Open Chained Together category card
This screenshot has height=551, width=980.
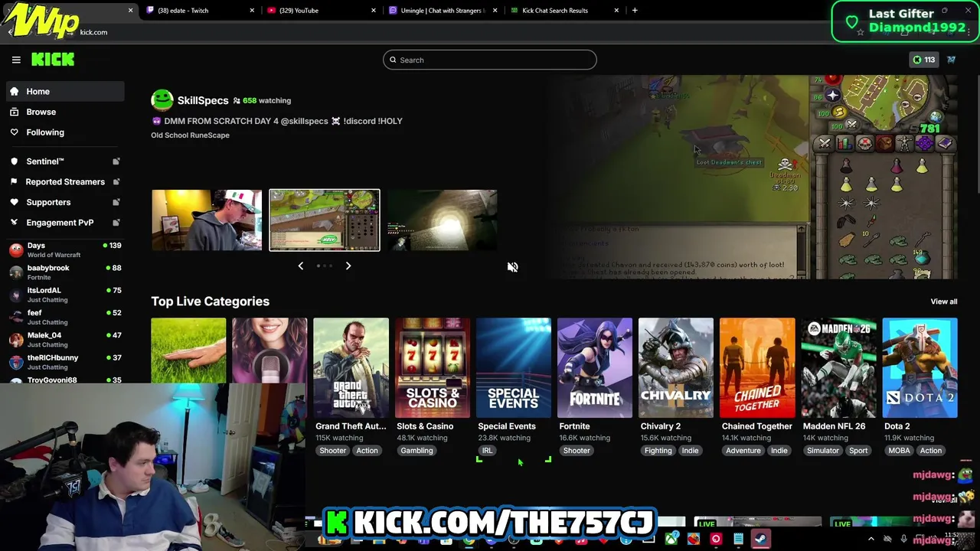(756, 367)
